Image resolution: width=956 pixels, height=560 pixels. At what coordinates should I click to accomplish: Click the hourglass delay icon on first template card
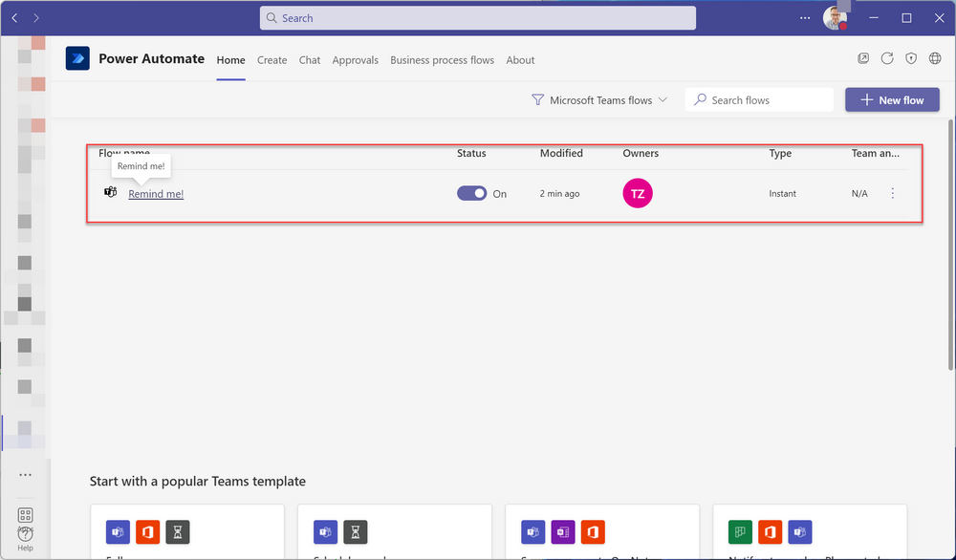click(178, 531)
